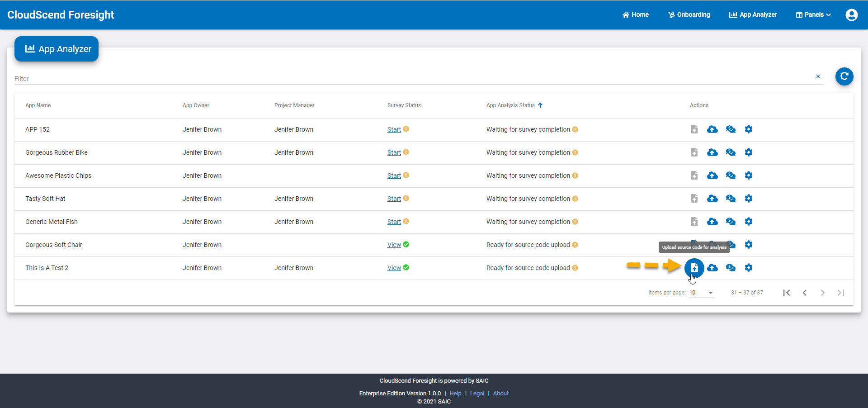This screenshot has width=868, height=408.
Task: Open comments icon for APP 152
Action: click(731, 129)
